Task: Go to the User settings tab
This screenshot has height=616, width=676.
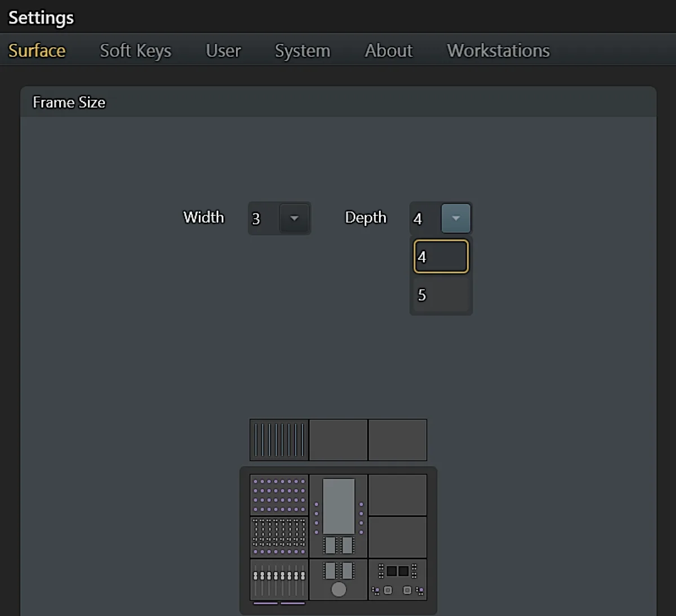Action: click(x=223, y=51)
